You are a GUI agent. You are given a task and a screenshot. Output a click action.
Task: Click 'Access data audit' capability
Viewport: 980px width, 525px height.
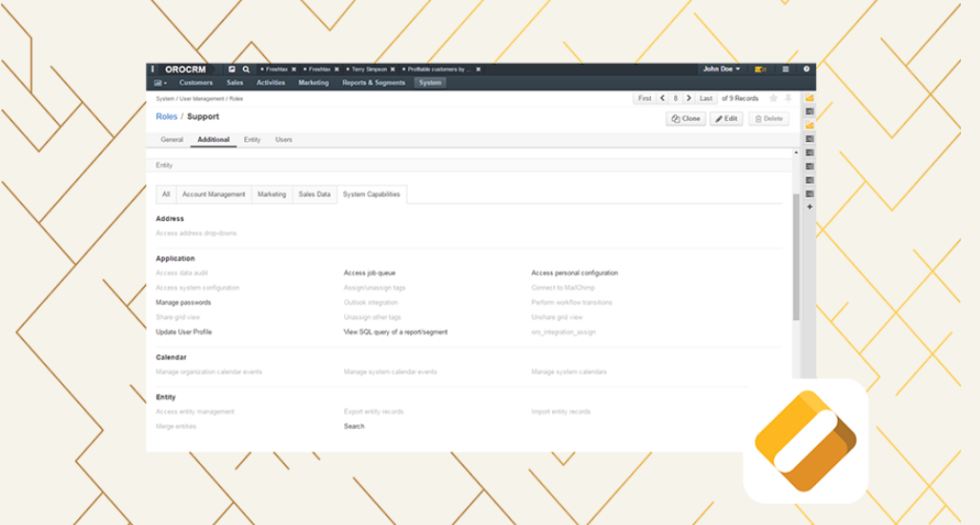tap(181, 273)
